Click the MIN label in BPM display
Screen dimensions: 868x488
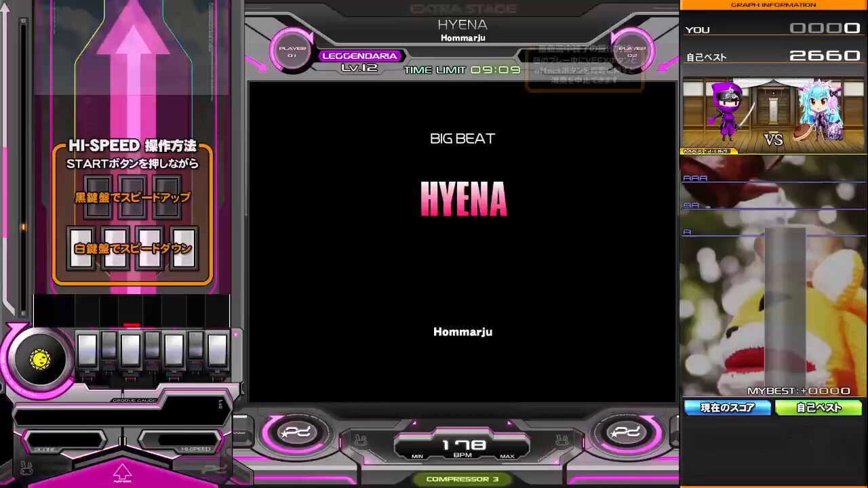[417, 457]
